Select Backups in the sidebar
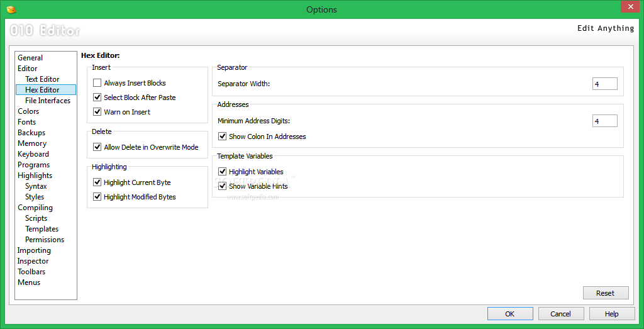Screen dimensions: 644x329 [31, 133]
